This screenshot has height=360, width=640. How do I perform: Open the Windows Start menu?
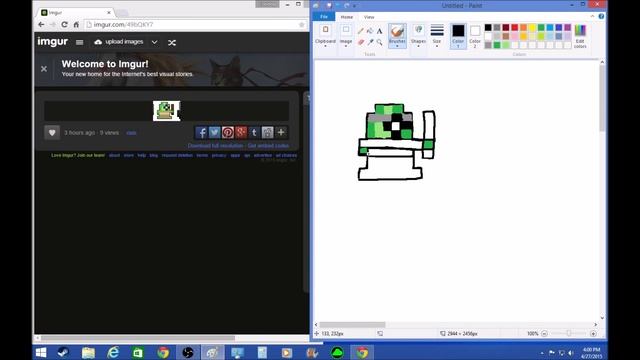tap(41, 352)
